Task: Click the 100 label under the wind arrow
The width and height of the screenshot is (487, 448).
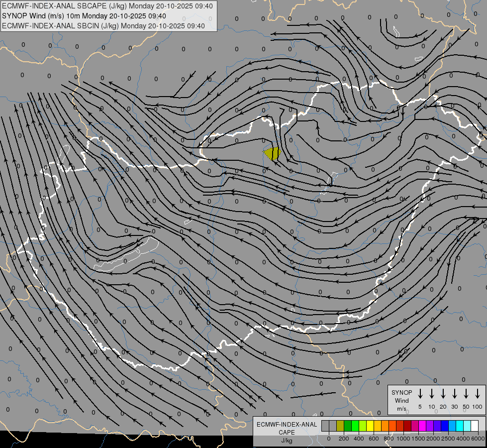Action: 478,407
